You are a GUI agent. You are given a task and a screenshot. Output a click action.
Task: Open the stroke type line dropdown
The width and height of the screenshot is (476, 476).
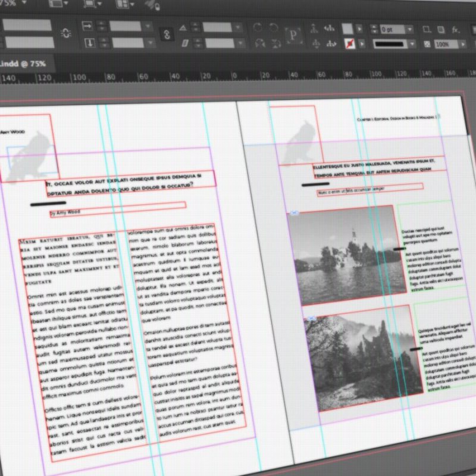click(412, 44)
